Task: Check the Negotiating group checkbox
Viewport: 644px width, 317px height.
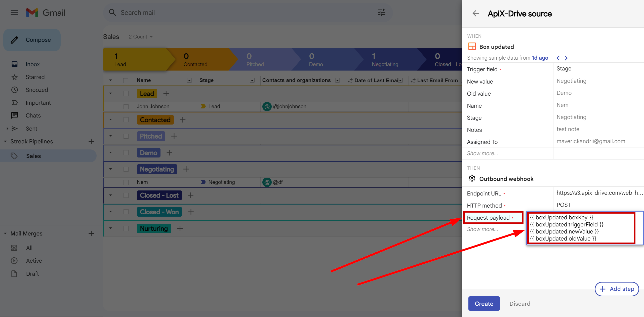Action: pyautogui.click(x=126, y=169)
